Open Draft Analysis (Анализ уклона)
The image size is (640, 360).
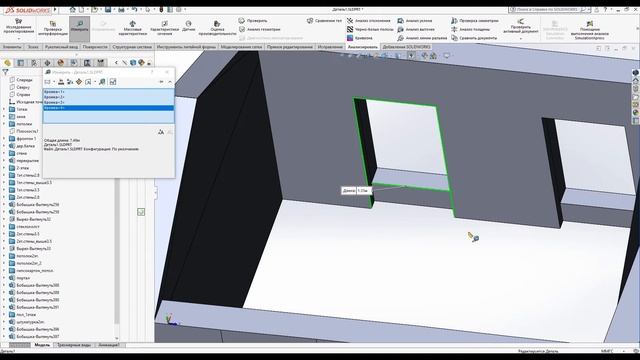point(416,20)
